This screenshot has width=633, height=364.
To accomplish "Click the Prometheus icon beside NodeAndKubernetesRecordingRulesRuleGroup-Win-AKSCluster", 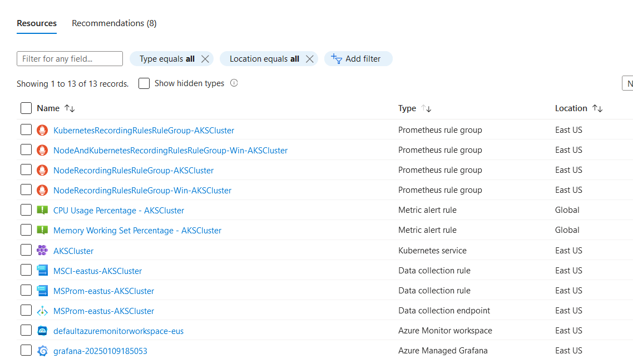I will [x=42, y=150].
